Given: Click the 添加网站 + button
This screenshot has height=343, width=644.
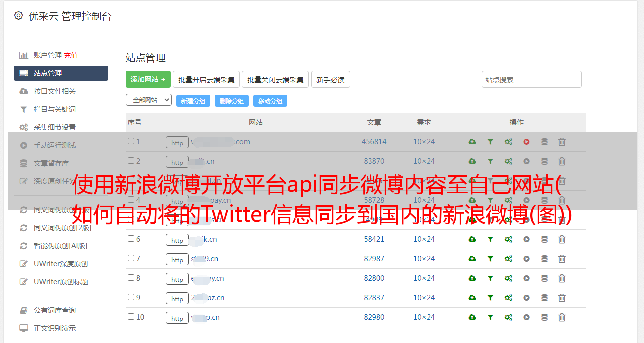Looking at the screenshot, I should pyautogui.click(x=148, y=79).
